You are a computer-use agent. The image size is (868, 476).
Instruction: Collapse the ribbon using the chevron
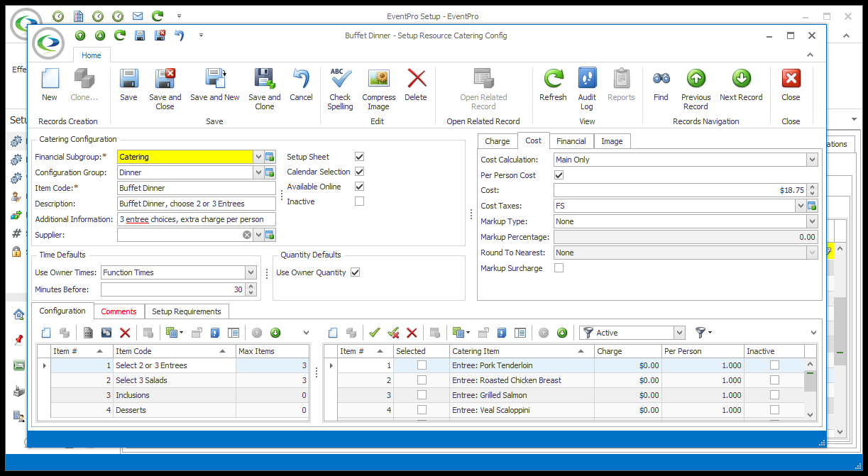pos(811,55)
